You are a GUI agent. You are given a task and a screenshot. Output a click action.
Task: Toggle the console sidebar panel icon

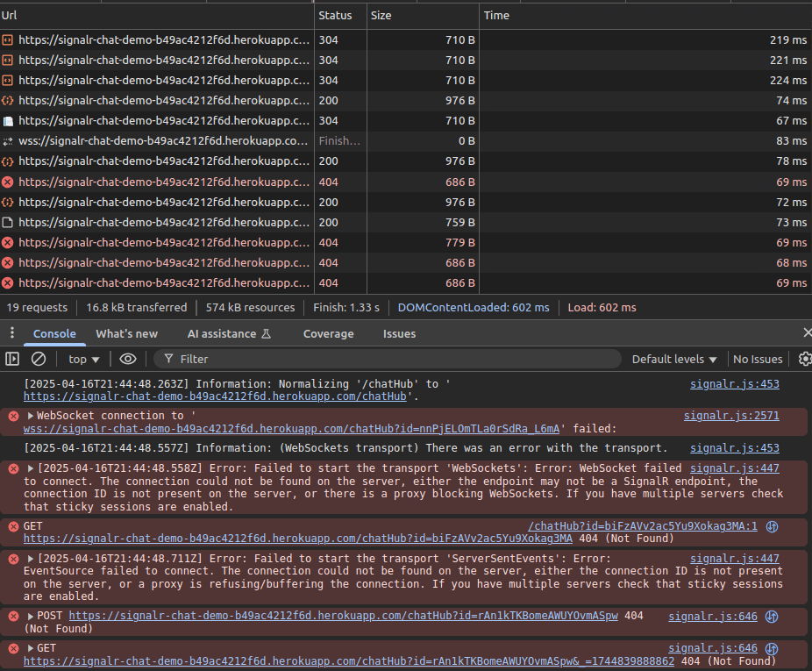pyautogui.click(x=13, y=359)
